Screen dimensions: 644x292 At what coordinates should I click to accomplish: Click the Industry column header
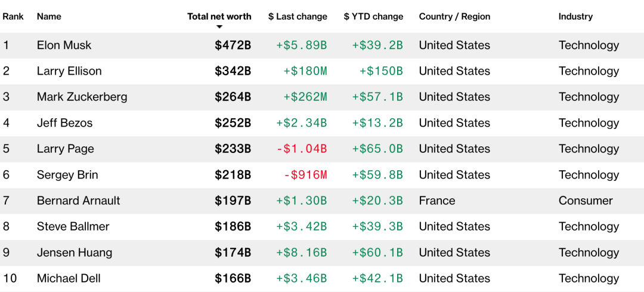(x=575, y=17)
